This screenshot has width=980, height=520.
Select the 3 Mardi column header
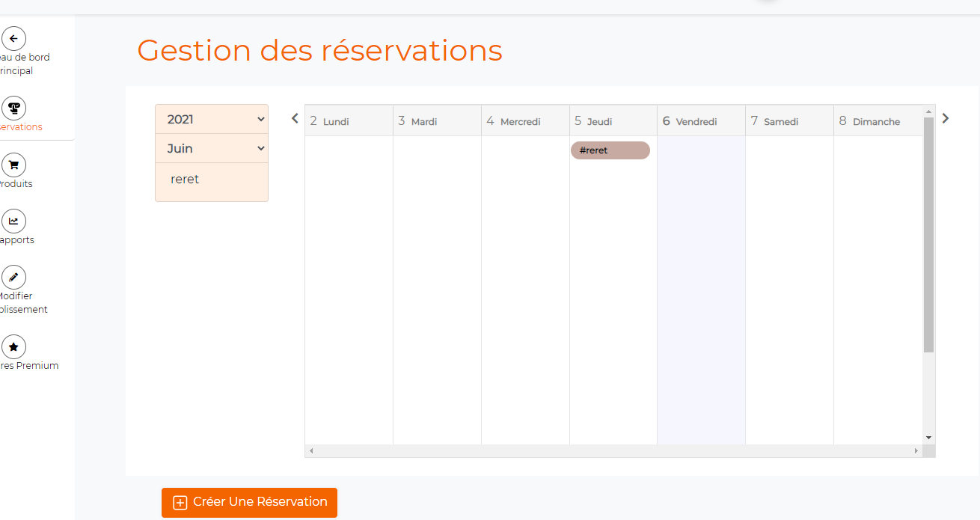click(x=437, y=121)
